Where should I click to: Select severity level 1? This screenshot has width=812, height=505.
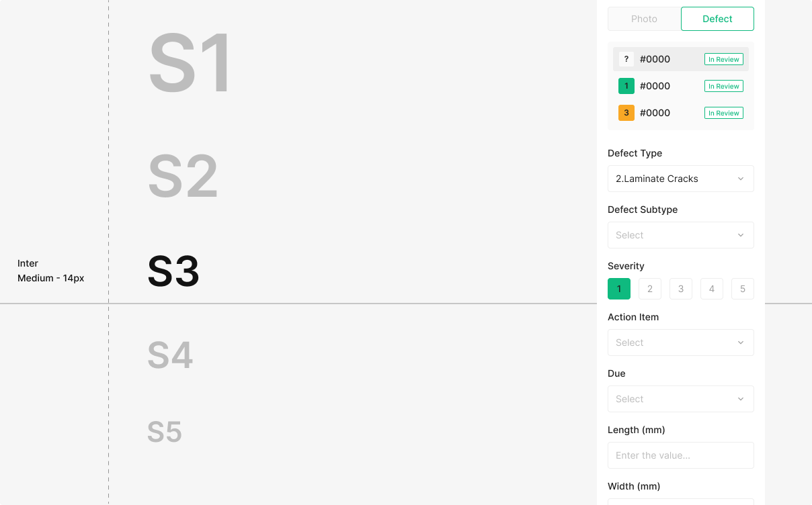[619, 289]
